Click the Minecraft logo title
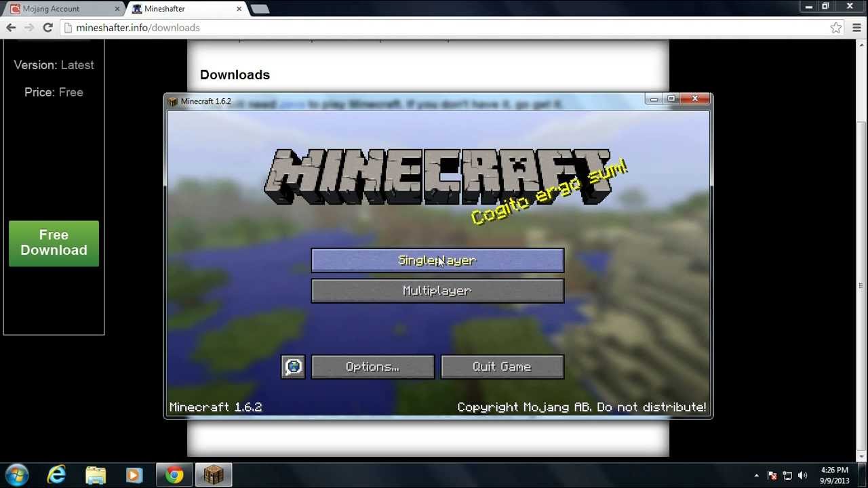This screenshot has height=488, width=868. coord(437,176)
